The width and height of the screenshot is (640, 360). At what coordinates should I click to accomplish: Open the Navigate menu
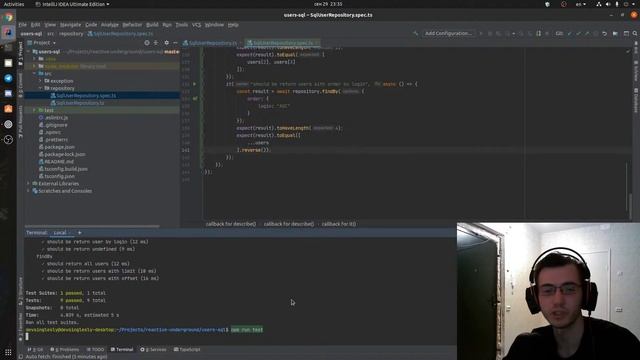pos(70,24)
